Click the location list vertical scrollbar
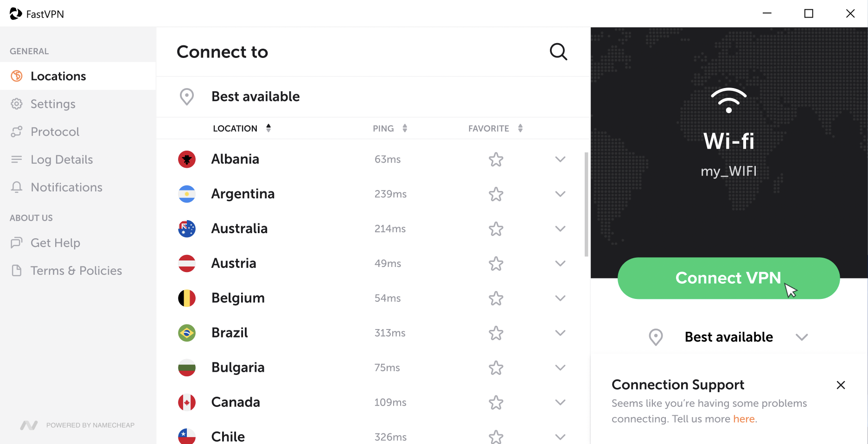The height and width of the screenshot is (444, 868). click(587, 204)
